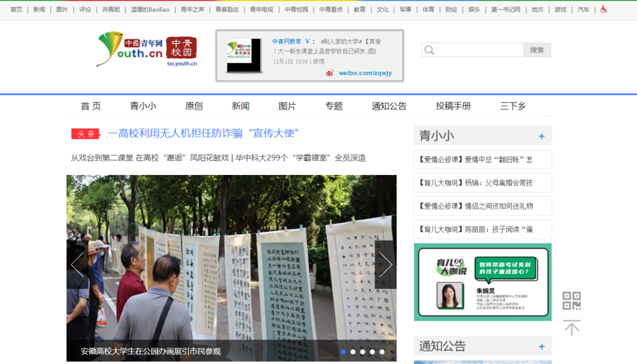Go to previous slide with left arrow
637x364 pixels.
78,264
